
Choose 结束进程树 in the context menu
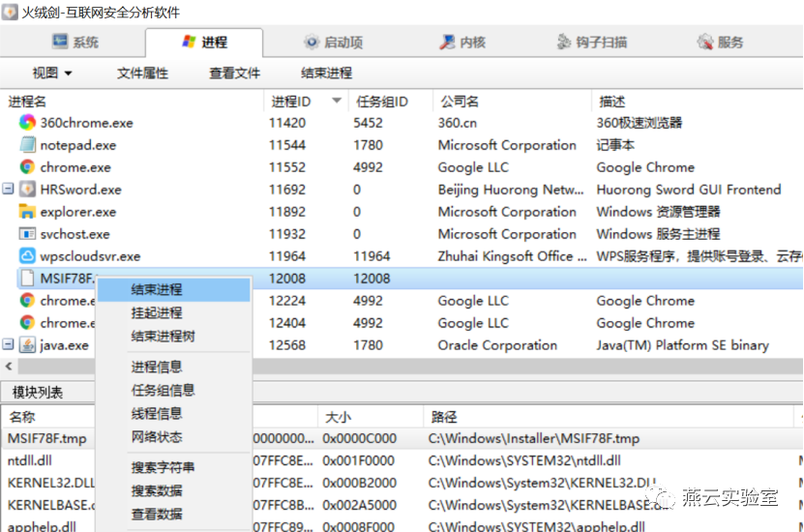coord(173,337)
